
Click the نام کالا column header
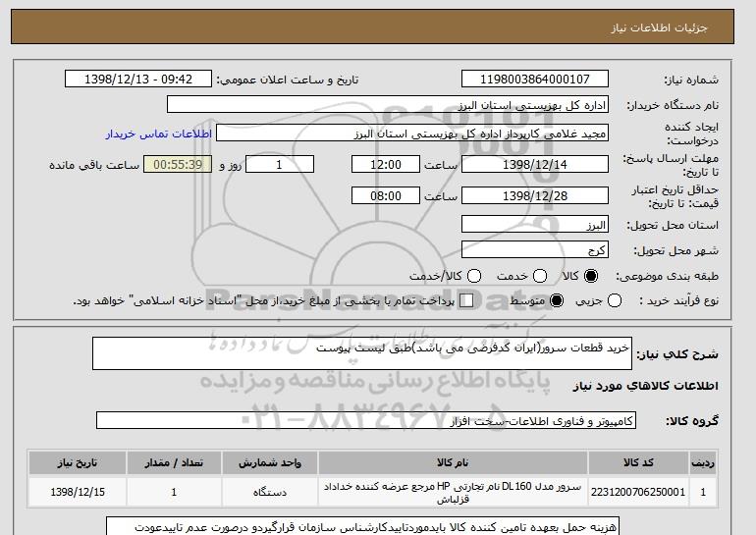[453, 462]
